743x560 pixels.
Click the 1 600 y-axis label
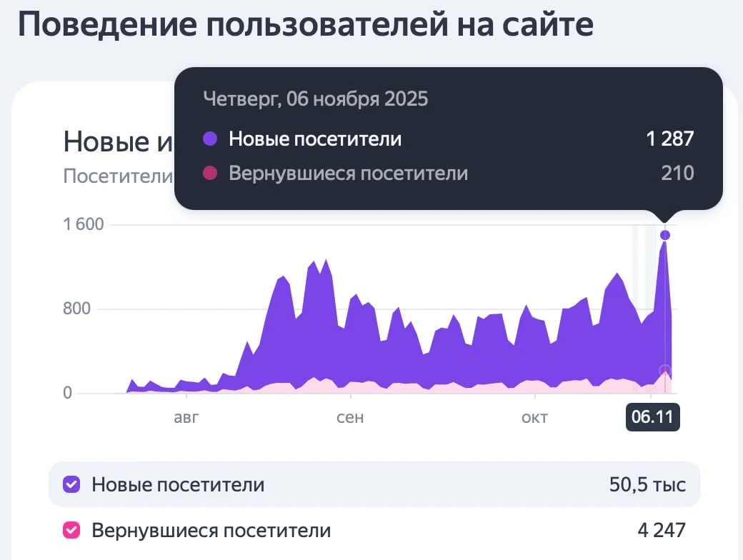pos(84,224)
